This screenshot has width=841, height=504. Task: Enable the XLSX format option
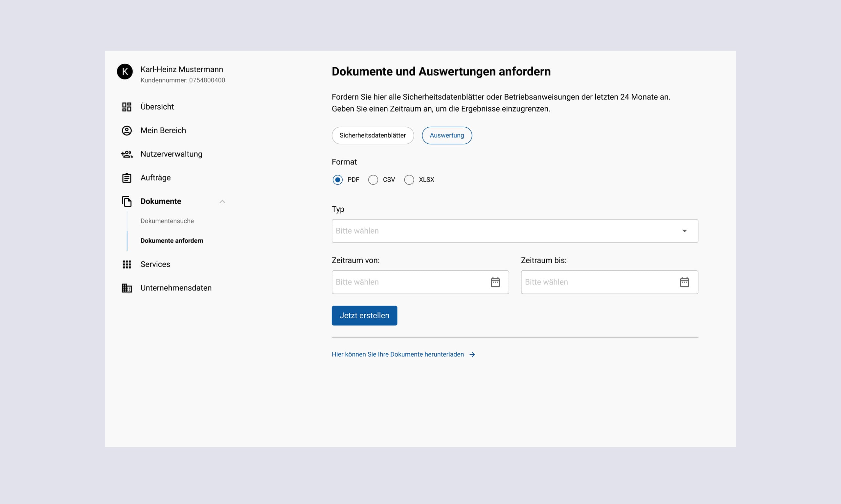(408, 179)
